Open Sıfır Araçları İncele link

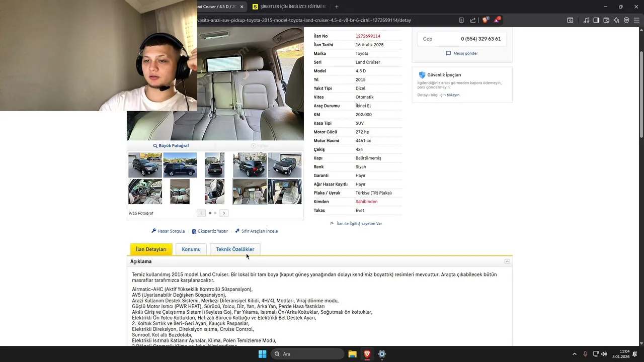pos(257,231)
